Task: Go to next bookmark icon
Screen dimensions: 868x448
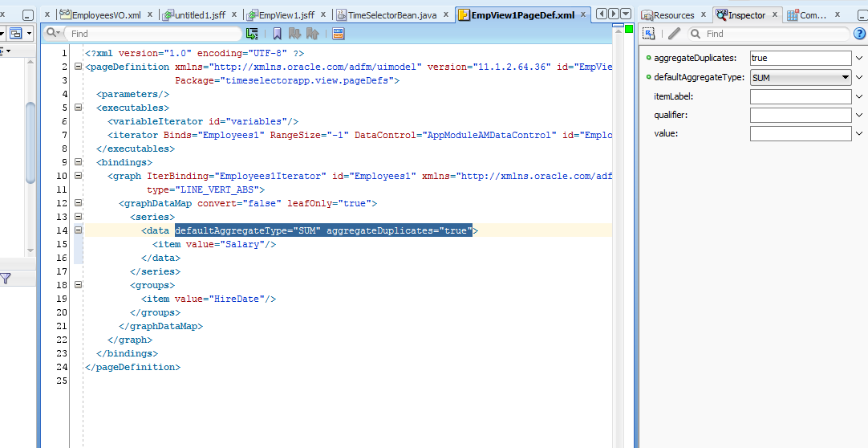Action: pos(294,34)
